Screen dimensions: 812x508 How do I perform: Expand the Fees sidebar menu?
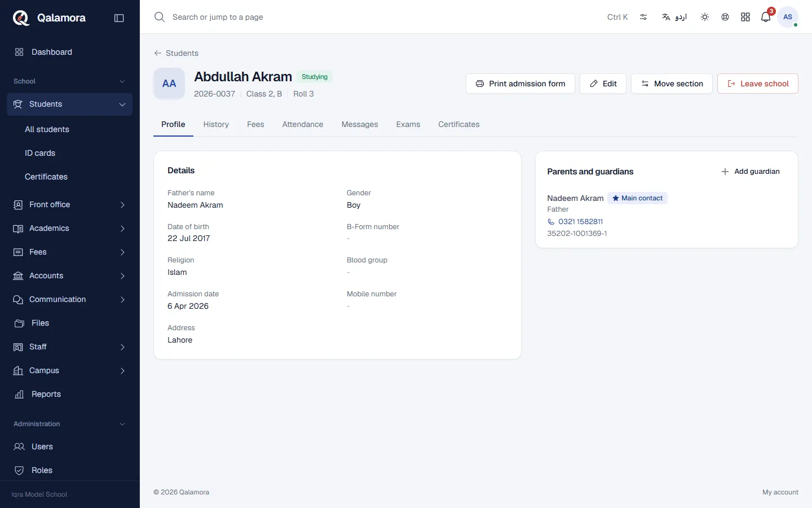(x=70, y=252)
